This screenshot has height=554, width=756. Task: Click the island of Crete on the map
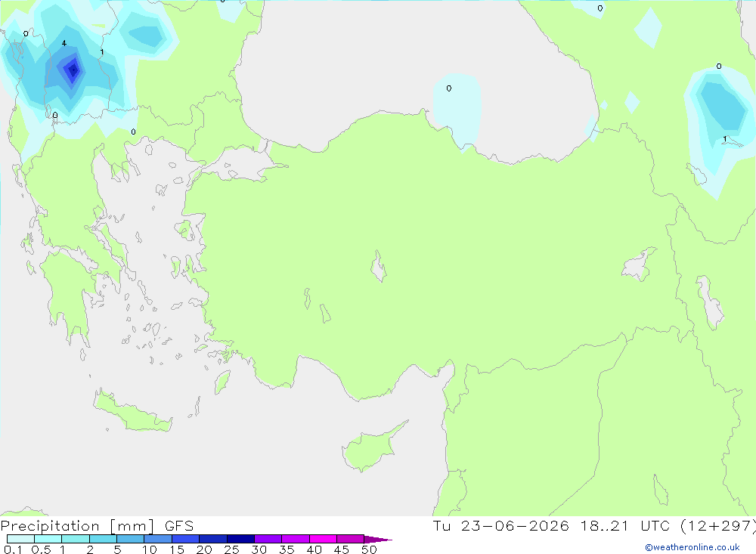pyautogui.click(x=132, y=412)
